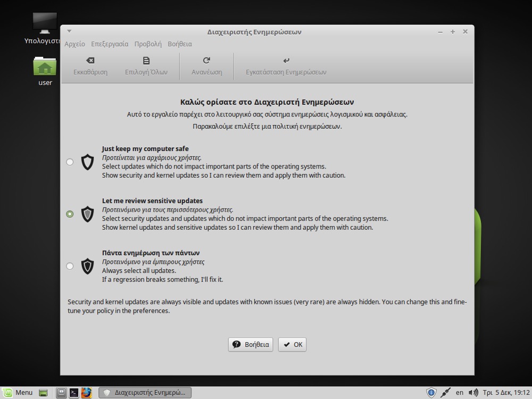The height and width of the screenshot is (399, 532).
Task: Click the 'Let me review sensitive updates' heading
Action: pyautogui.click(x=152, y=201)
